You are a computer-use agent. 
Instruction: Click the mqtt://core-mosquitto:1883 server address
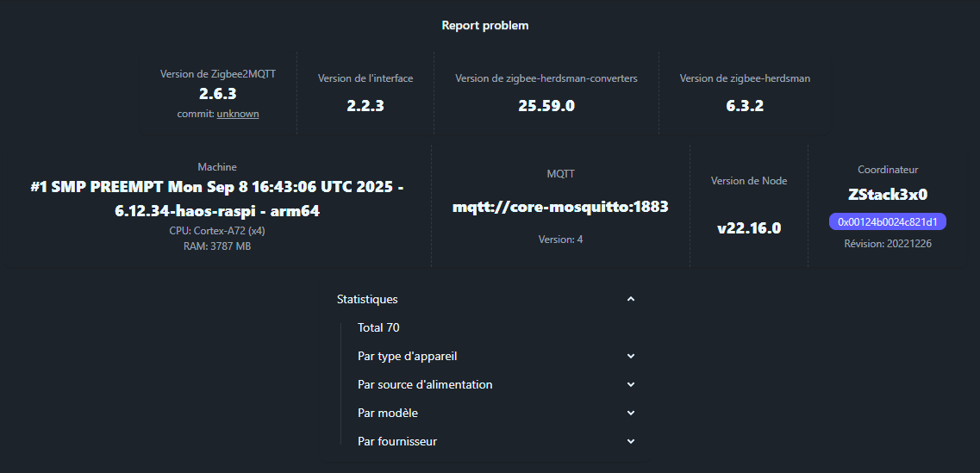pyautogui.click(x=560, y=207)
